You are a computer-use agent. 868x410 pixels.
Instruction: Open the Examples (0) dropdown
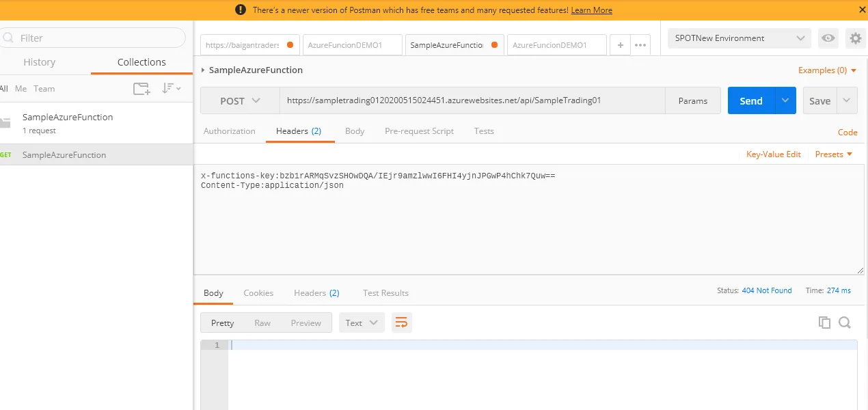[828, 70]
